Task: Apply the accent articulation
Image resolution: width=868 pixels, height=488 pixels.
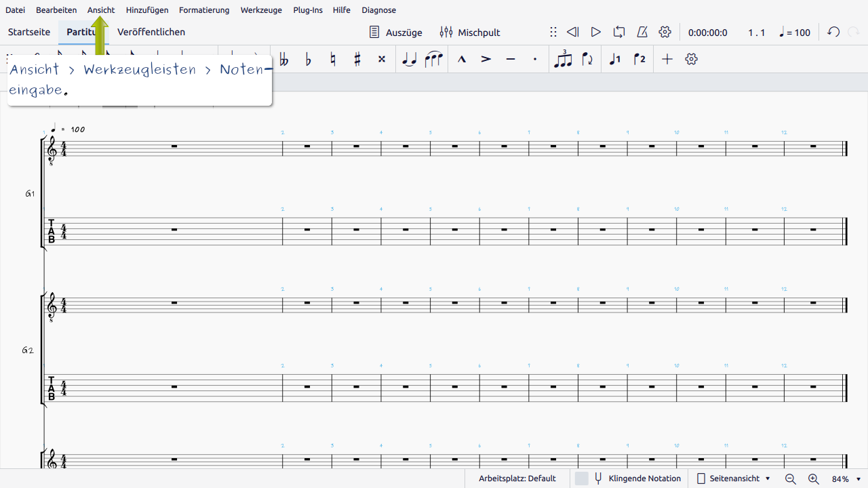Action: pyautogui.click(x=486, y=60)
